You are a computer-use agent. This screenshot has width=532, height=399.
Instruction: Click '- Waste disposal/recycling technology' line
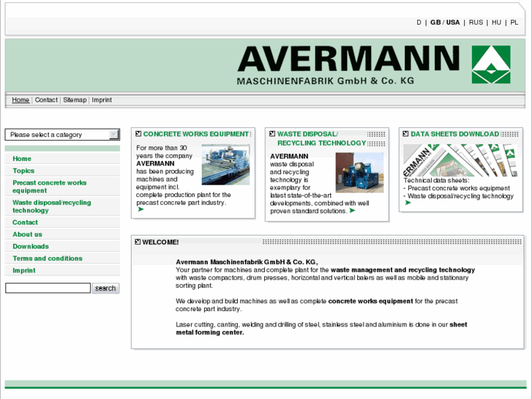pos(459,196)
